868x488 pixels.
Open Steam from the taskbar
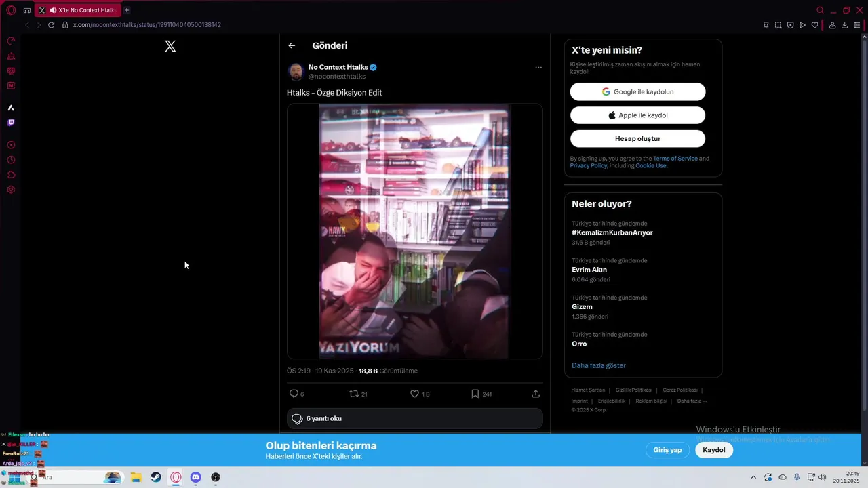[x=156, y=477]
